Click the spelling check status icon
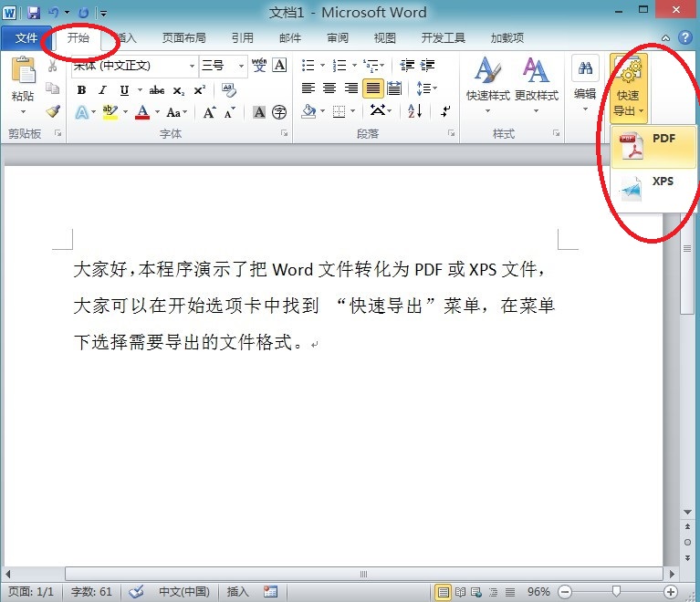Image resolution: width=700 pixels, height=602 pixels. [136, 592]
